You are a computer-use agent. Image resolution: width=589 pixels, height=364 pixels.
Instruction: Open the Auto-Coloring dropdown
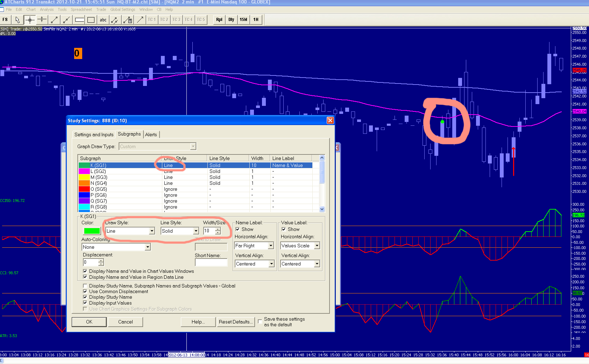click(148, 247)
